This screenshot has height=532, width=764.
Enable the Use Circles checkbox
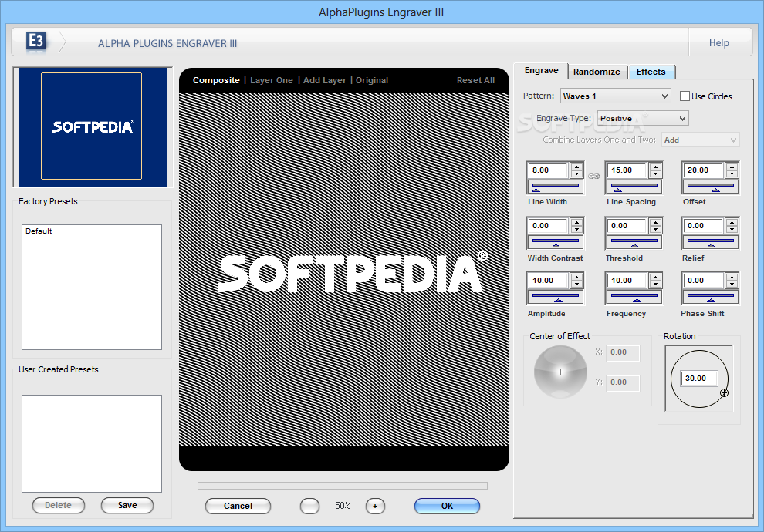[685, 96]
